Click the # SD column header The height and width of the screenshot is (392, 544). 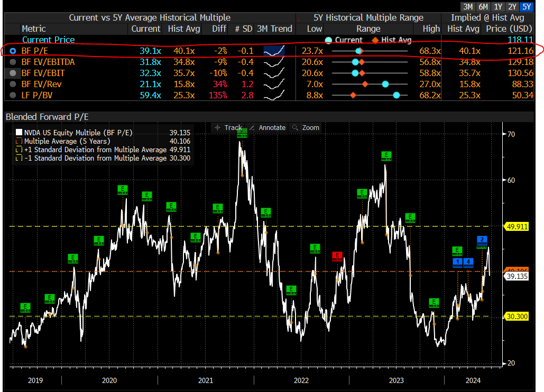[x=243, y=29]
